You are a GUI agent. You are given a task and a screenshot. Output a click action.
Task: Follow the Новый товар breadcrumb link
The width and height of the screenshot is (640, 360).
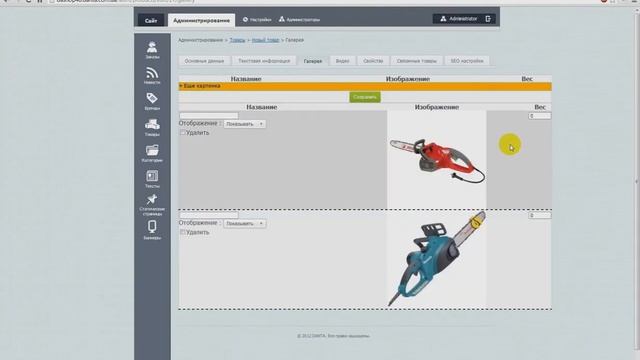[x=265, y=40]
